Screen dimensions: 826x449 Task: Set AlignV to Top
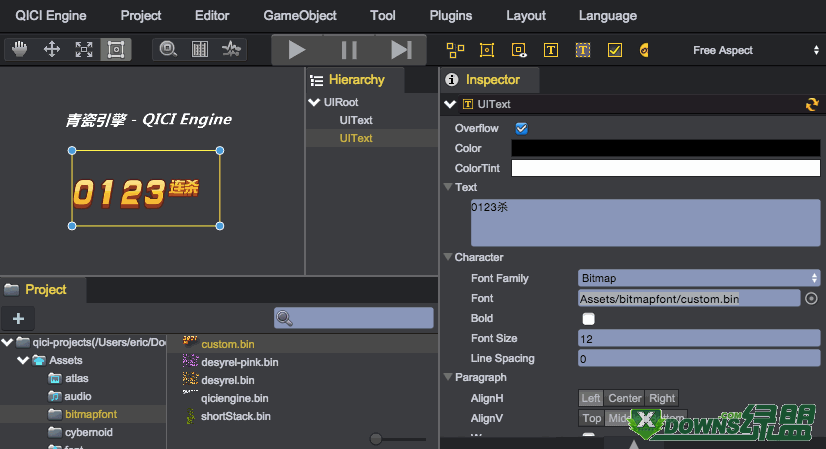(592, 418)
